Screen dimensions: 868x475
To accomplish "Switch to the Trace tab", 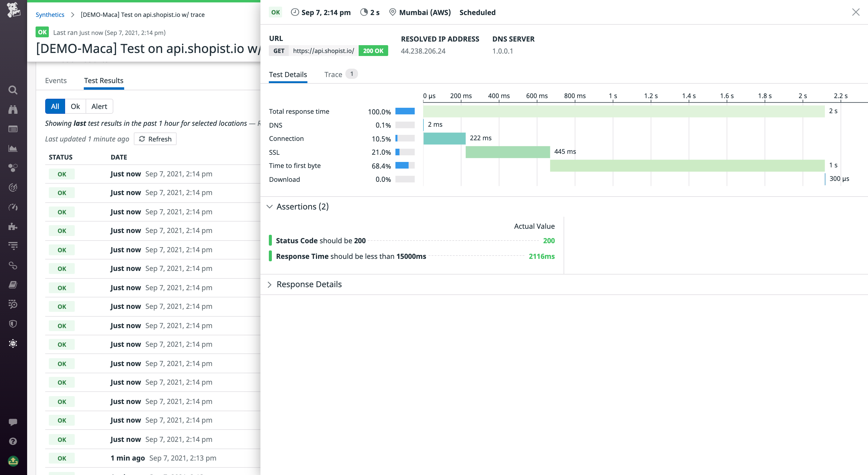I will pos(333,74).
